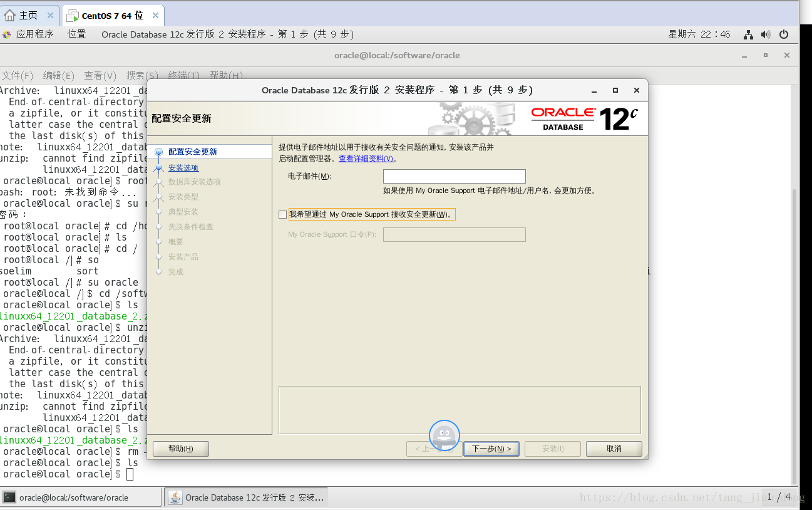The image size is (812, 510).
Task: Click the 帮助(H) button
Action: pos(181,449)
